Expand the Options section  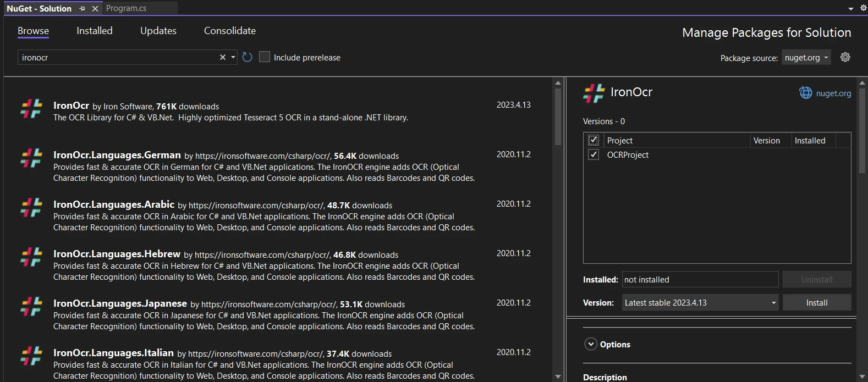(591, 344)
